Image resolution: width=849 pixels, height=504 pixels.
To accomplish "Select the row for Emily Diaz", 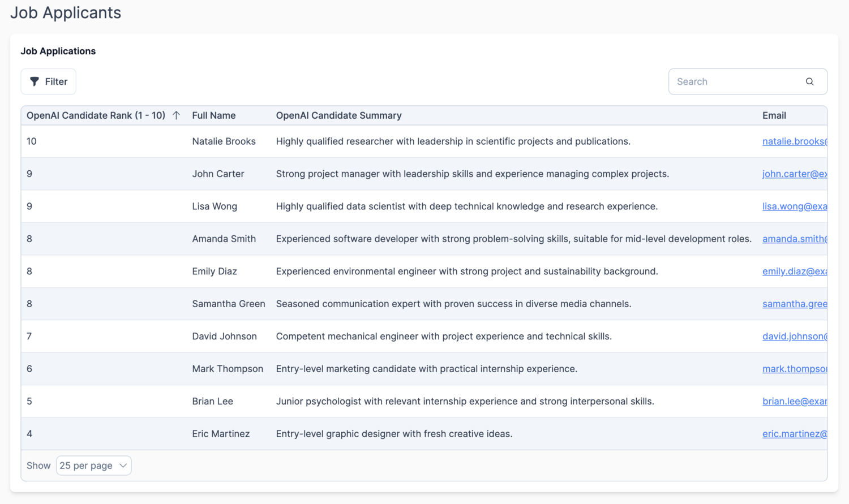I will click(396, 271).
